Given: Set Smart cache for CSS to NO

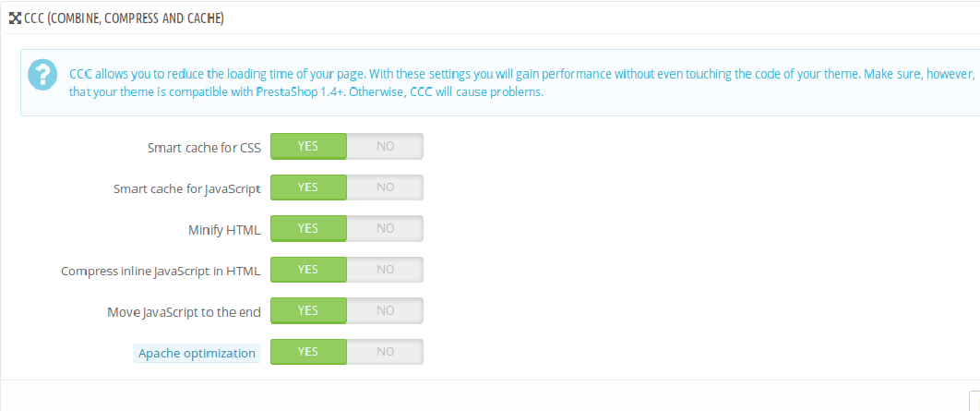Looking at the screenshot, I should (385, 146).
